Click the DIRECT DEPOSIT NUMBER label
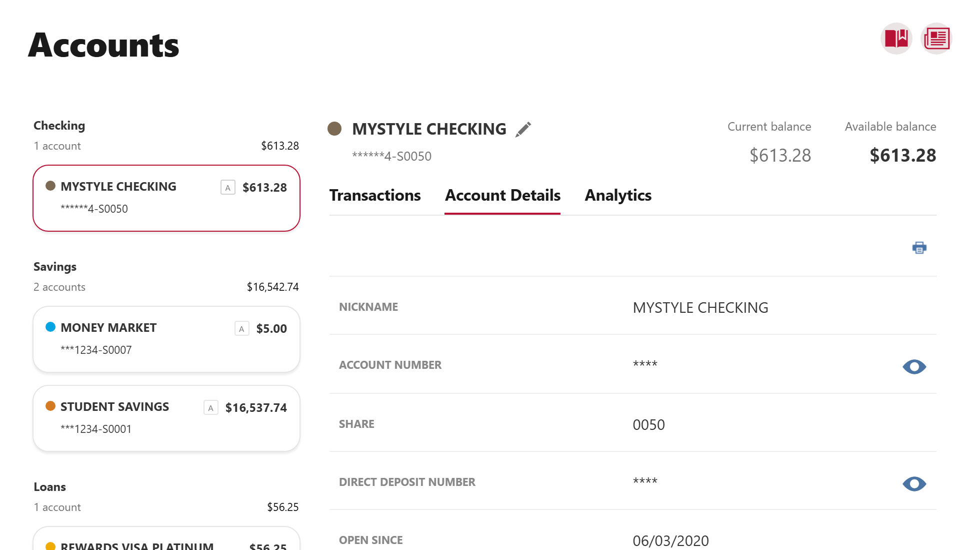 (407, 482)
